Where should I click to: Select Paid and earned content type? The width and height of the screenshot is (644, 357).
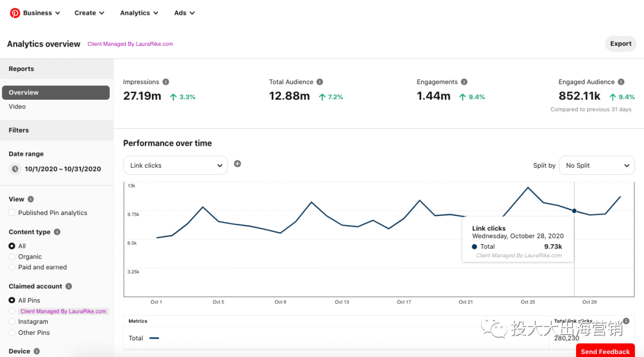pos(12,267)
